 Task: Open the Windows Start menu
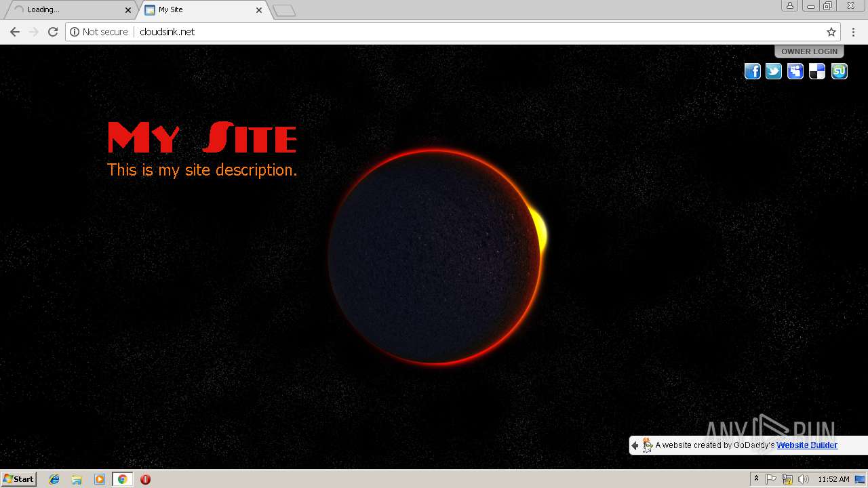(19, 479)
